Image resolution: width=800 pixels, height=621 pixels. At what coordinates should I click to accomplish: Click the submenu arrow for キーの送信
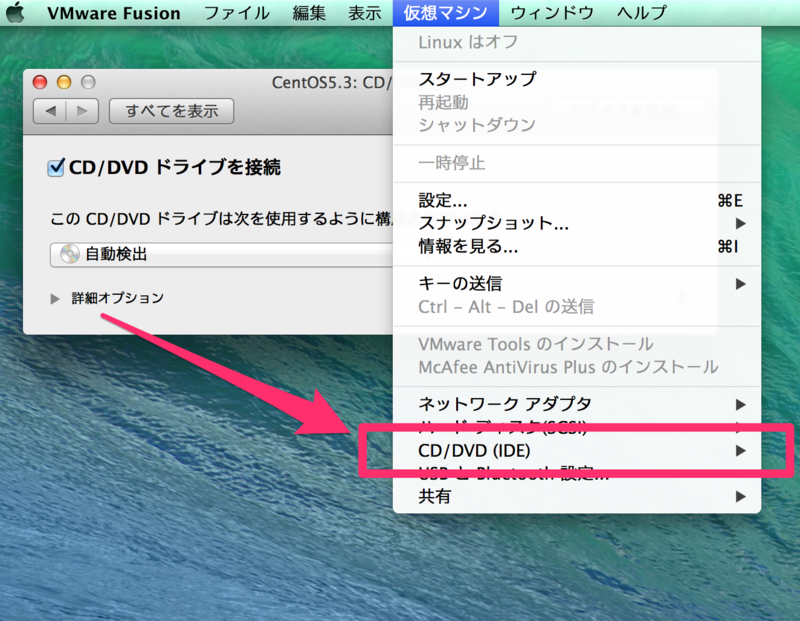[741, 283]
